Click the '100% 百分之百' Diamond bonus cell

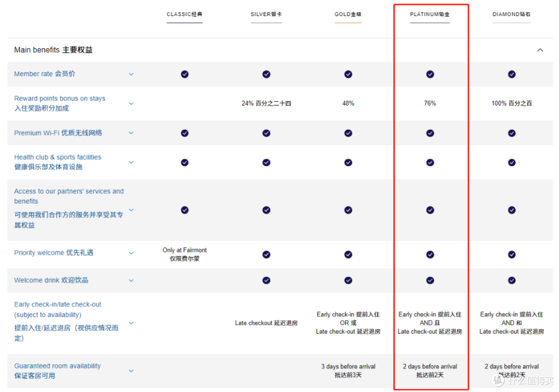511,103
